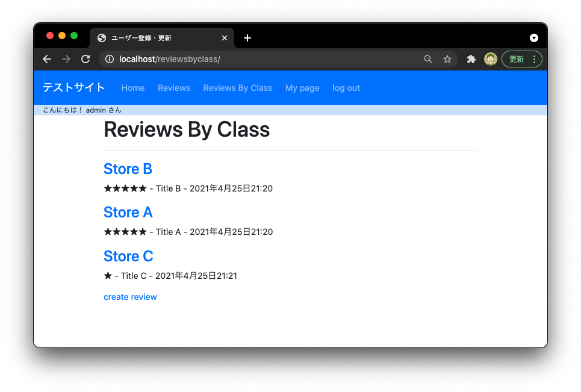The width and height of the screenshot is (581, 392).
Task: Click the yellow minimize window button
Action: point(62,36)
